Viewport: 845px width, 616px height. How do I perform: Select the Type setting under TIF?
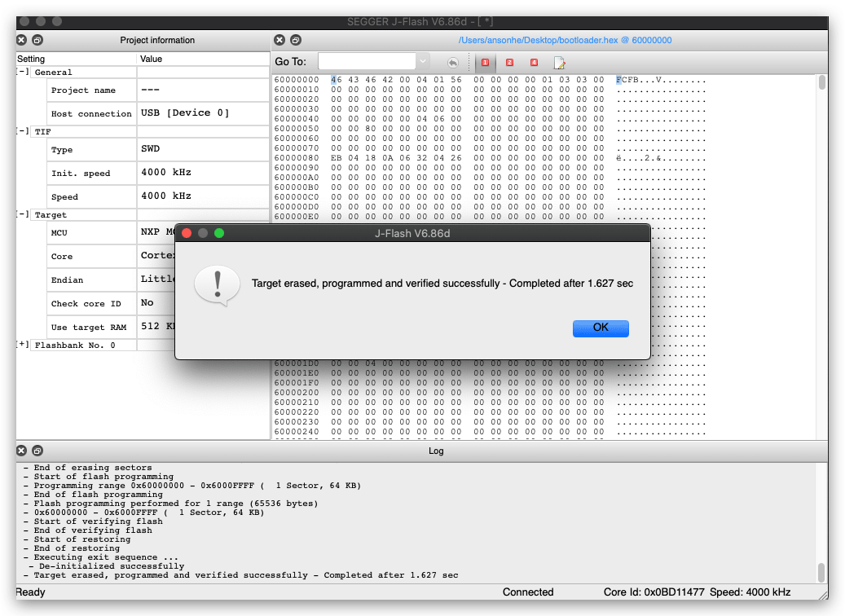pyautogui.click(x=62, y=150)
